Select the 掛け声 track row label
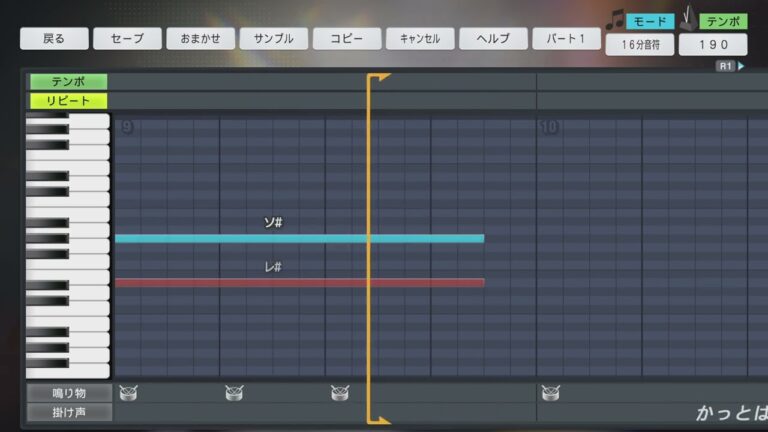This screenshot has height=432, width=768. tap(68, 411)
